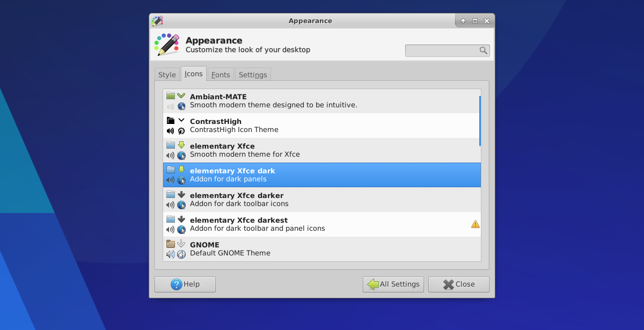Click the title bar Appearance app icon
This screenshot has height=330, width=644.
[x=157, y=21]
